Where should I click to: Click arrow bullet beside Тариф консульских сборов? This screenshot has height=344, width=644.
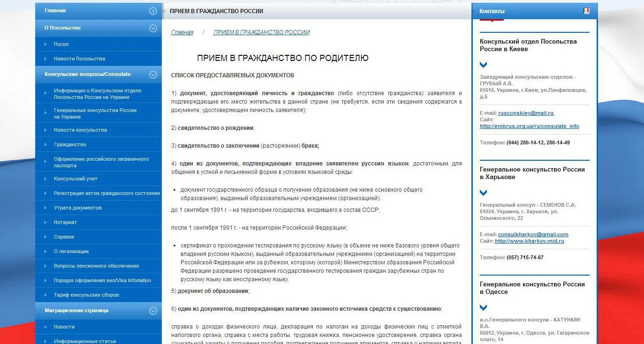[x=45, y=295]
